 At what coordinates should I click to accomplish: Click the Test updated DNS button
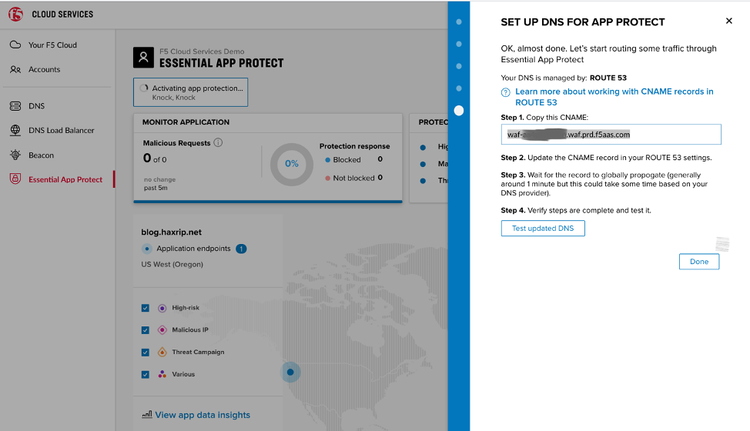(543, 228)
